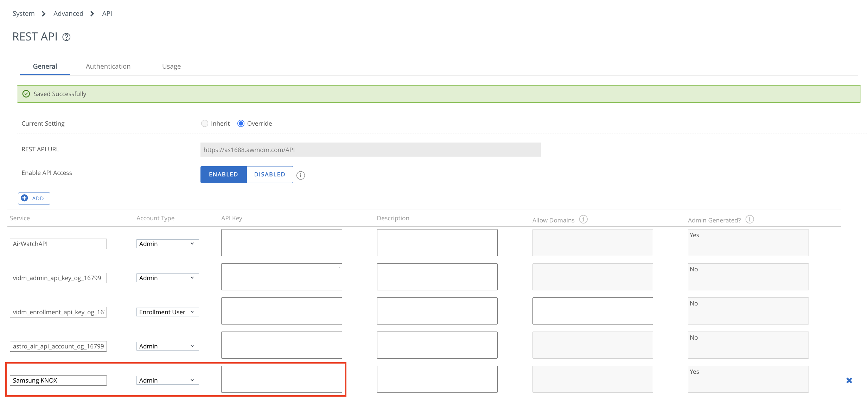Disable API Access
The width and height of the screenshot is (868, 397).
pos(269,174)
